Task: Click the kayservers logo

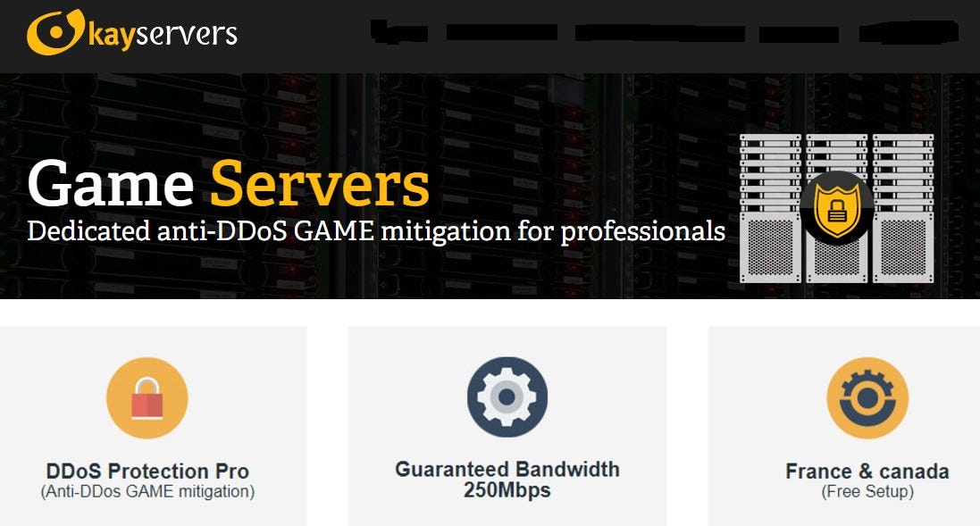Action: point(132,32)
